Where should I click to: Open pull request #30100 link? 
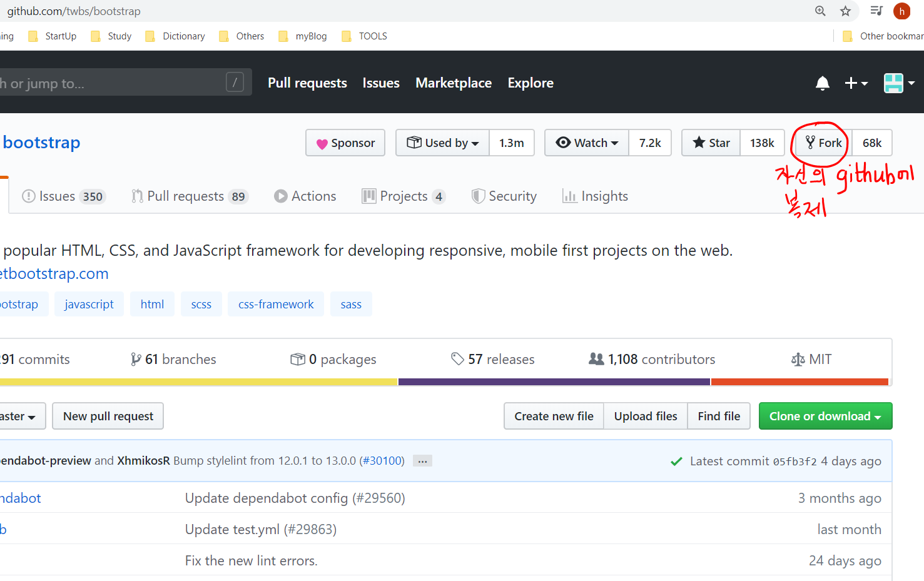pyautogui.click(x=382, y=461)
